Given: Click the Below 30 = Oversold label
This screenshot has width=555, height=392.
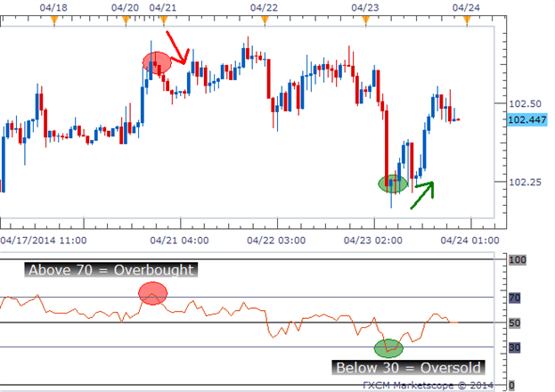Looking at the screenshot, I should click(x=409, y=368).
